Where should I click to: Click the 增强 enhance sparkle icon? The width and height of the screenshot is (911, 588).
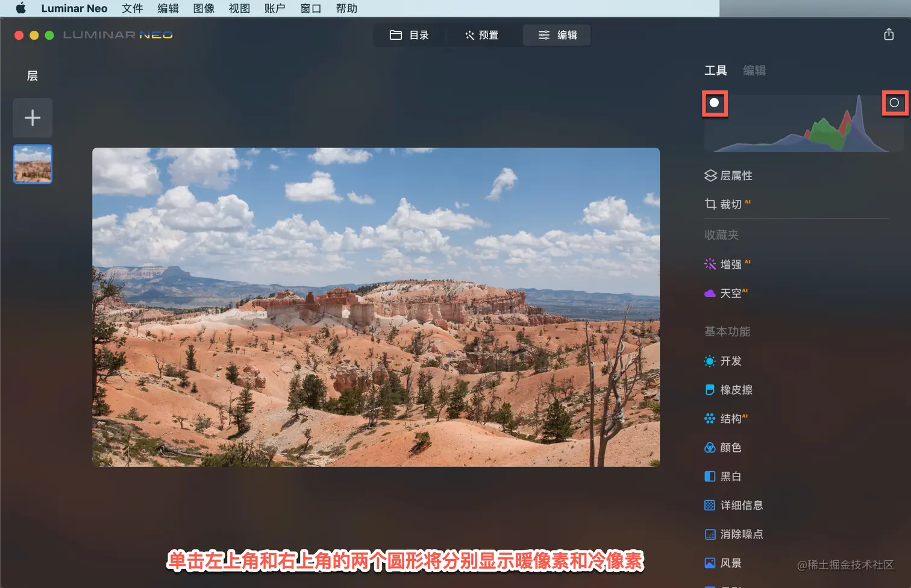click(x=710, y=264)
